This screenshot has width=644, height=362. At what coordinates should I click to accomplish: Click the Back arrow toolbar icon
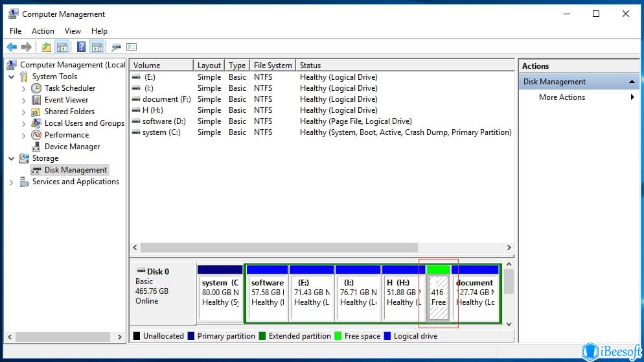point(12,47)
